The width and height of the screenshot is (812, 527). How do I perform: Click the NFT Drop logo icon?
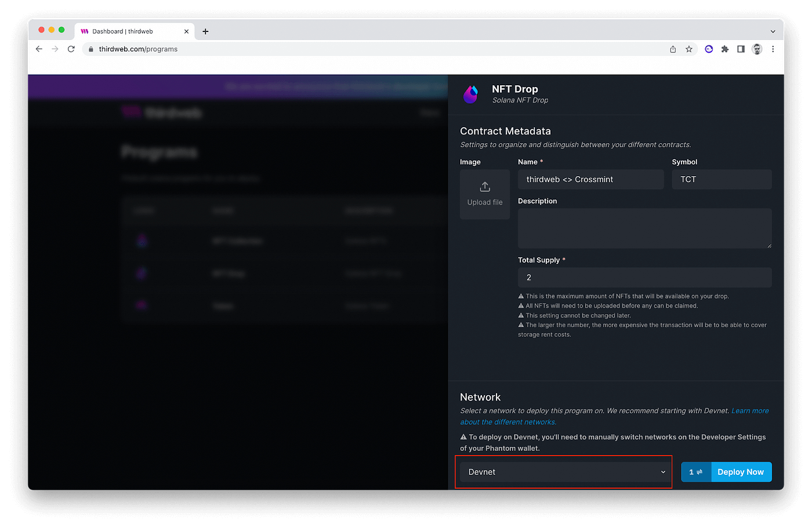click(470, 94)
